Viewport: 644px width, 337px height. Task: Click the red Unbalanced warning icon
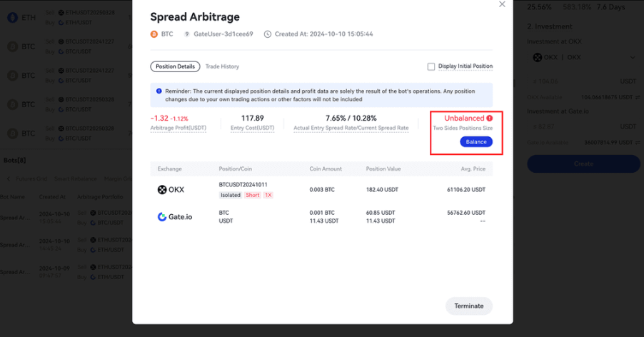click(489, 118)
